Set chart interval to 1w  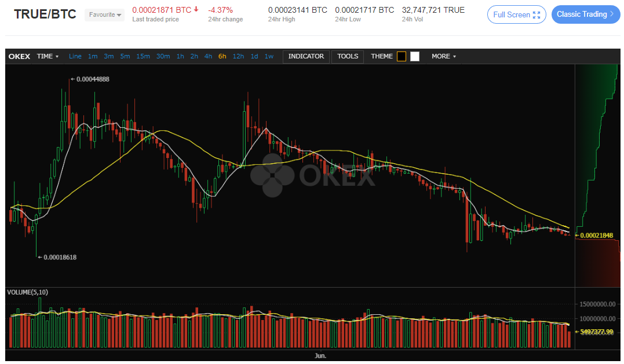click(x=269, y=57)
